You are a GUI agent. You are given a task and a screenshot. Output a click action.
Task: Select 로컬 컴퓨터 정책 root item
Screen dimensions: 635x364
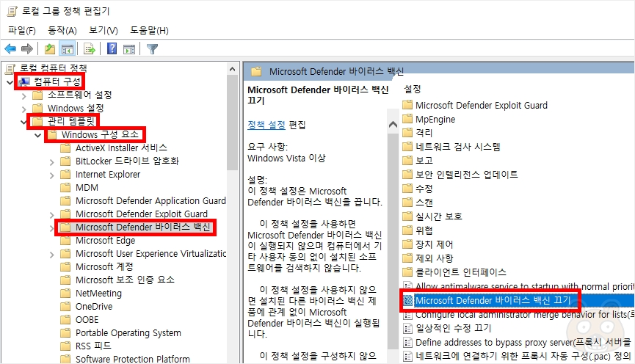54,68
